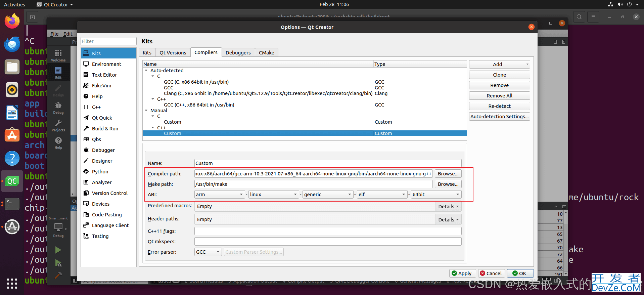Show applications grid in the dock
Screen dimensions: 644x295
coord(12,283)
